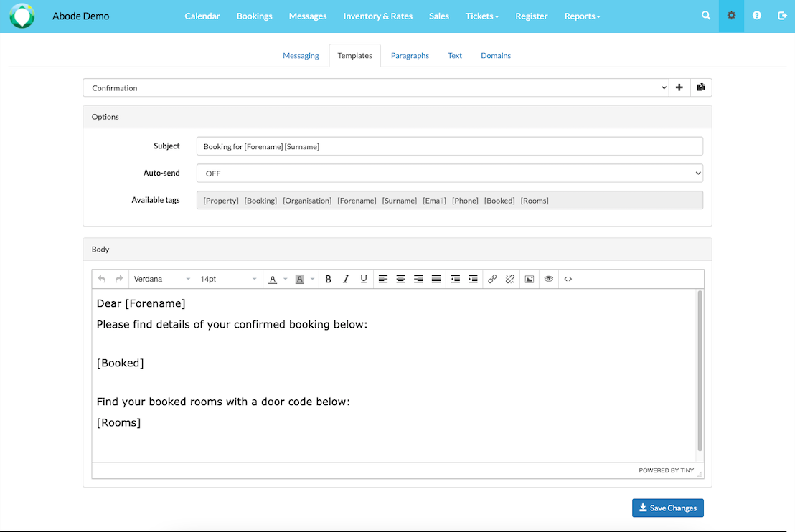Click 'Find your booked rooms' line

(x=223, y=402)
